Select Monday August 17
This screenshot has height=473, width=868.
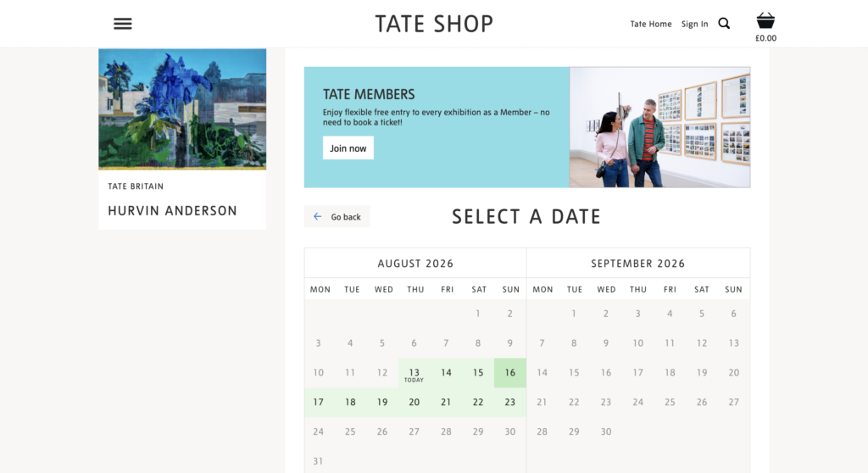point(319,402)
